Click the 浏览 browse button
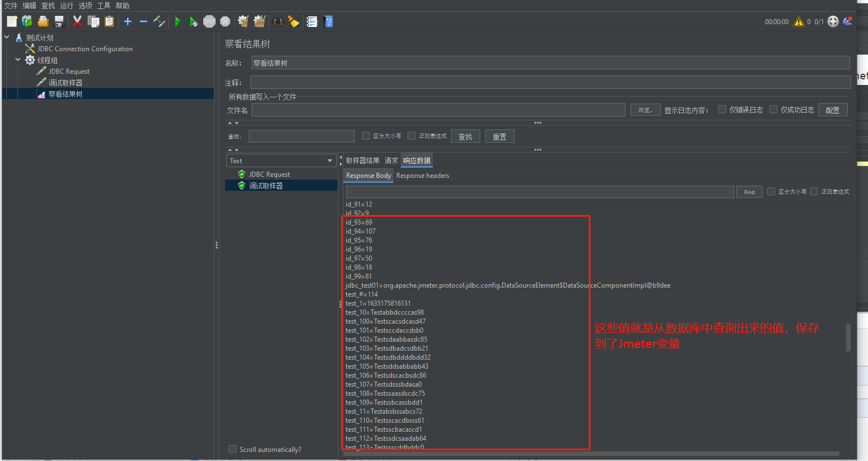Viewport: 868px width, 461px height. [645, 110]
